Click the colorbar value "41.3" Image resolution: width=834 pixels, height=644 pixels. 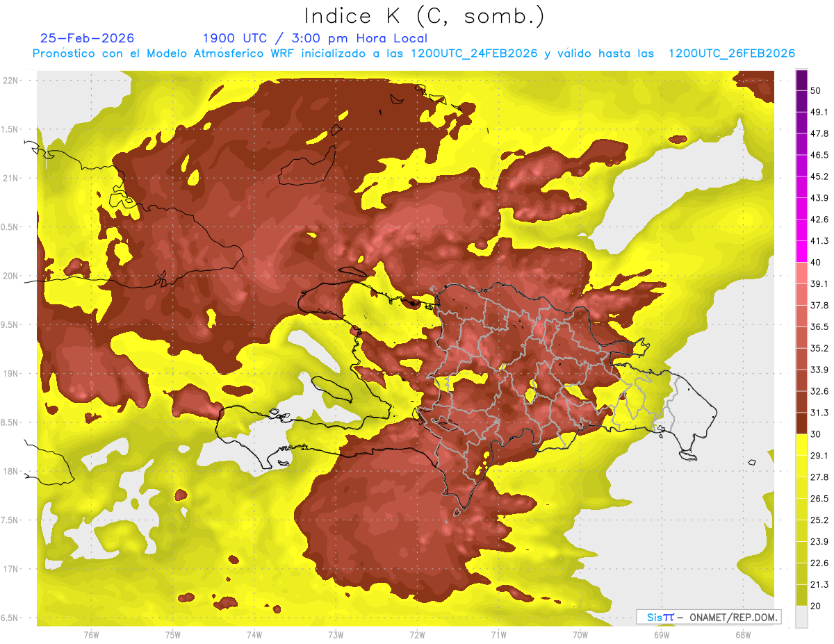pos(819,241)
